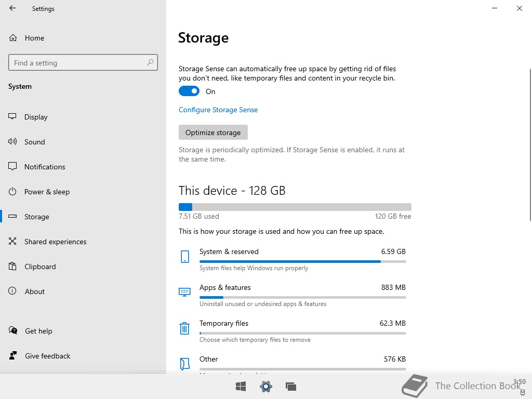Open the Get help link

(x=38, y=331)
